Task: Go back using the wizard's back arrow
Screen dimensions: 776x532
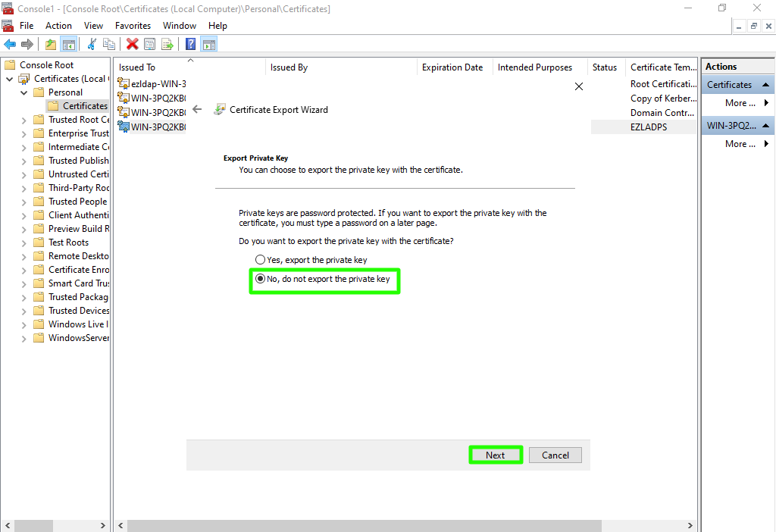Action: pyautogui.click(x=197, y=109)
